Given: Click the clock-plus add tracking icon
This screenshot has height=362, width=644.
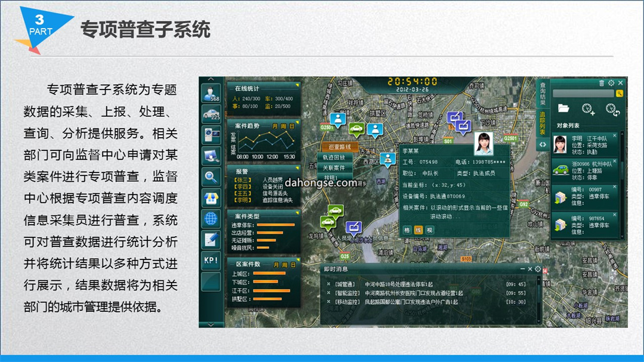Looking at the screenshot, I should point(588,109).
